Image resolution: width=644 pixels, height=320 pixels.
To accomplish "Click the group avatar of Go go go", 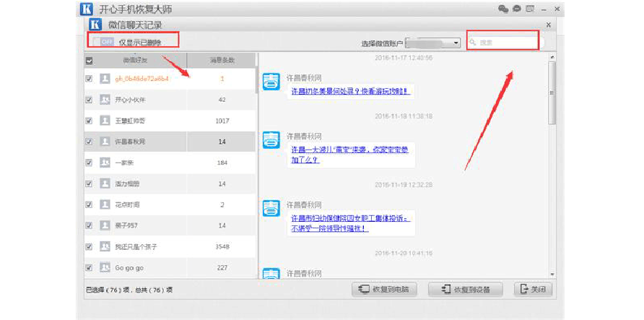I will (x=105, y=267).
